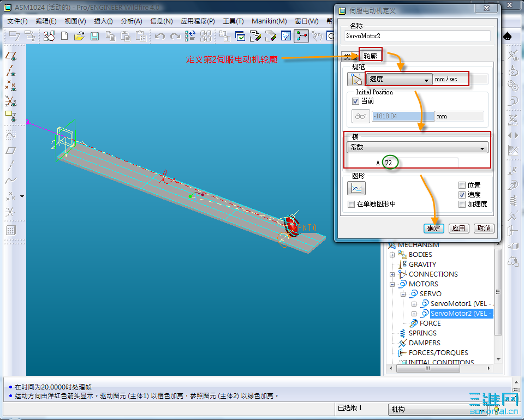Click the 确定 button
Viewport: 524px width, 420px height.
(434, 229)
